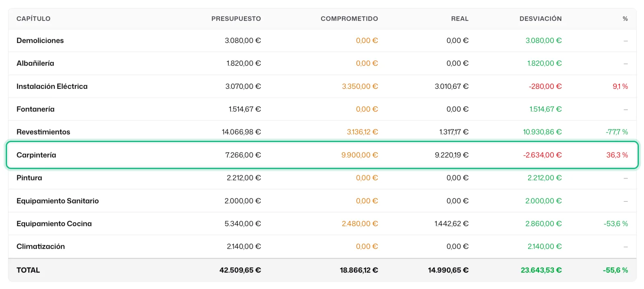Viewport: 644px width, 289px height.
Task: Select the Fontanería chapter name
Action: 35,109
